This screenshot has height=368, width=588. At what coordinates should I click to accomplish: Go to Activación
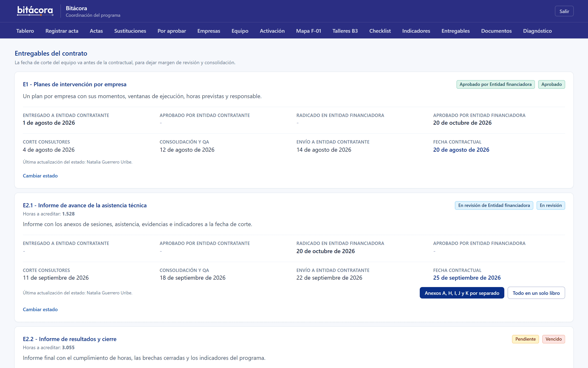point(272,31)
